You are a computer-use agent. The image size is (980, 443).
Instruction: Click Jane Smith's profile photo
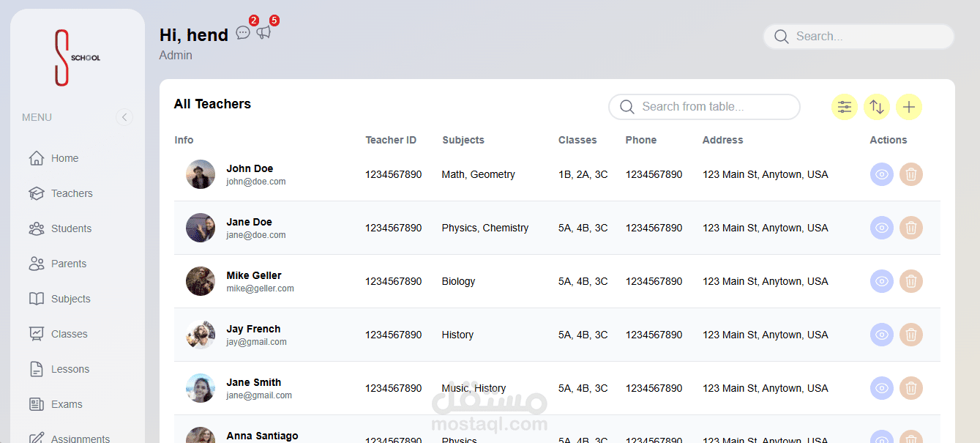coord(201,388)
